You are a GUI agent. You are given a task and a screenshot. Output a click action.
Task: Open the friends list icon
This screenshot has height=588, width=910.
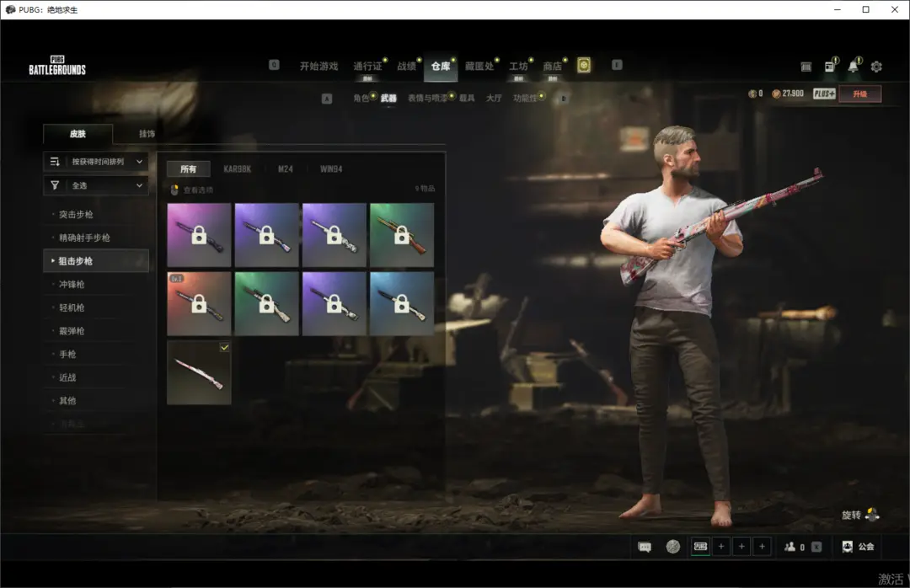(x=790, y=547)
